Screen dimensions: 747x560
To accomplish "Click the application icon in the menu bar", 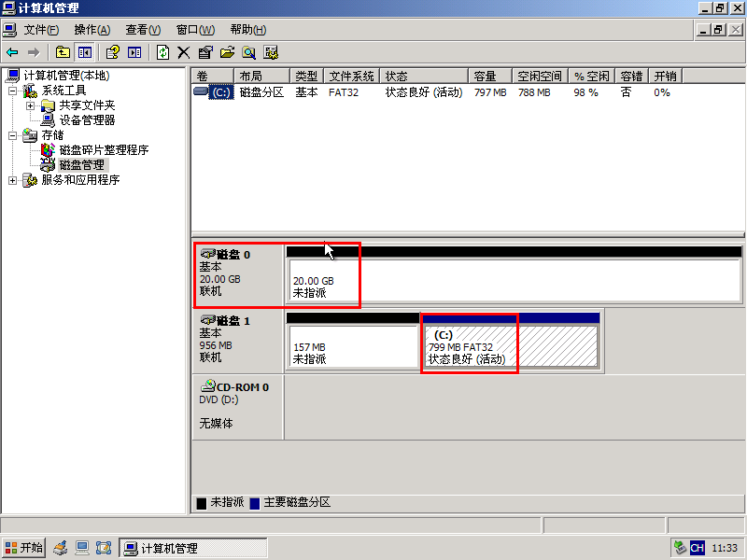I will coord(9,30).
